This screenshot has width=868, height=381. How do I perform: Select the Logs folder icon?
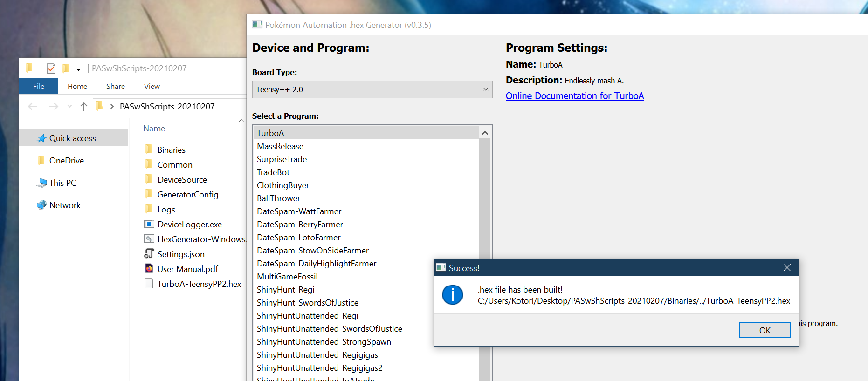click(149, 209)
